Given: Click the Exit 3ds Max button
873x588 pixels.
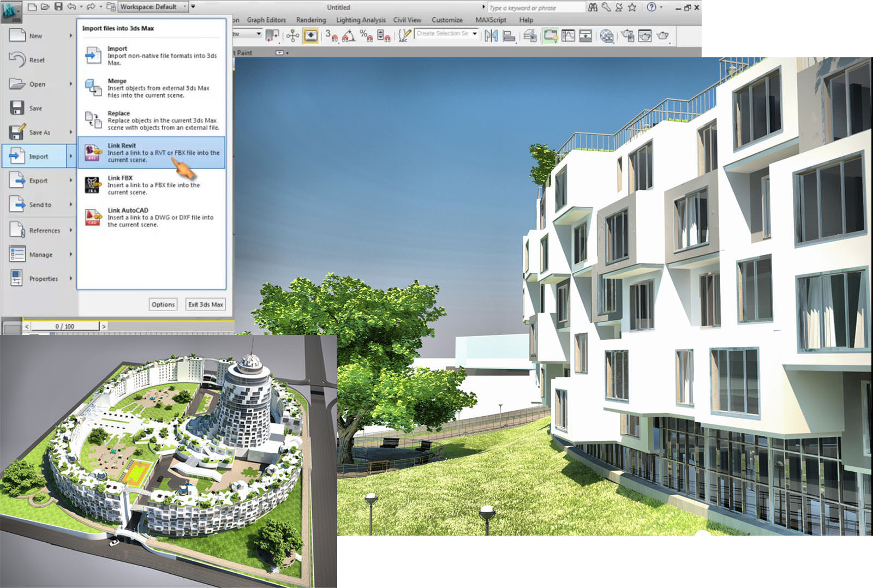Looking at the screenshot, I should coord(205,304).
